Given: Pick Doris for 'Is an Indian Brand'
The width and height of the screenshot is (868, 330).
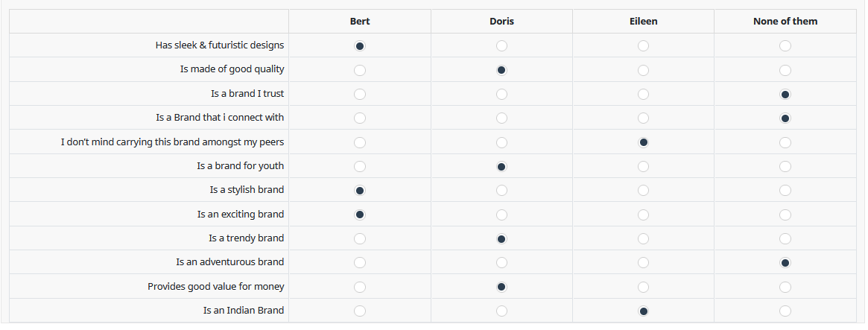Looking at the screenshot, I should (x=501, y=311).
